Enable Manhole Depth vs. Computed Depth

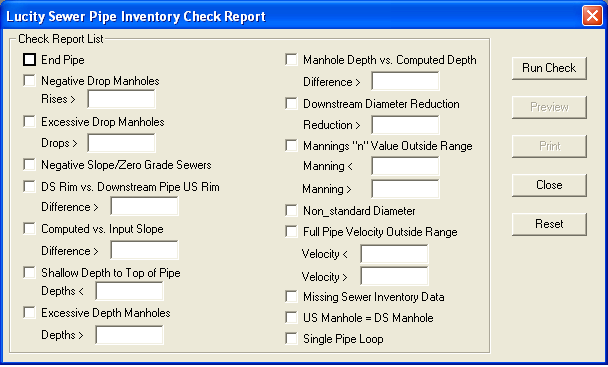(291, 60)
